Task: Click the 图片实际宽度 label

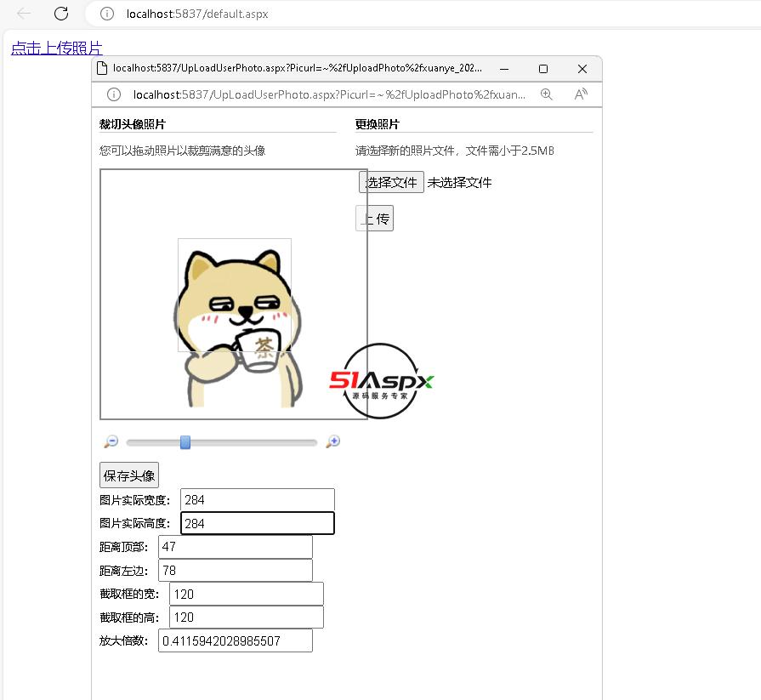Action: [x=135, y=500]
